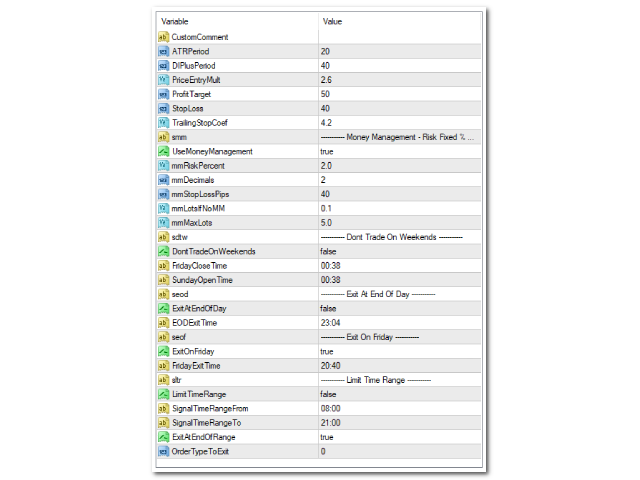
Task: Select the ExitOnFriday value true
Action: (327, 351)
